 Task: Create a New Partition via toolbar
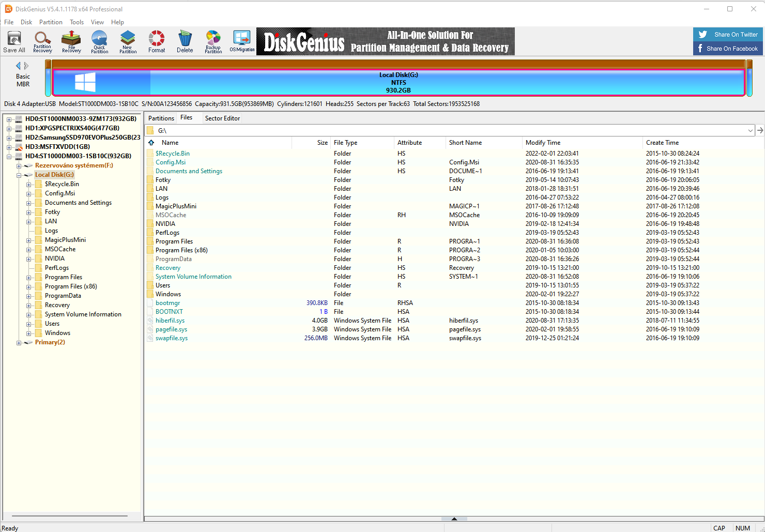(128, 41)
